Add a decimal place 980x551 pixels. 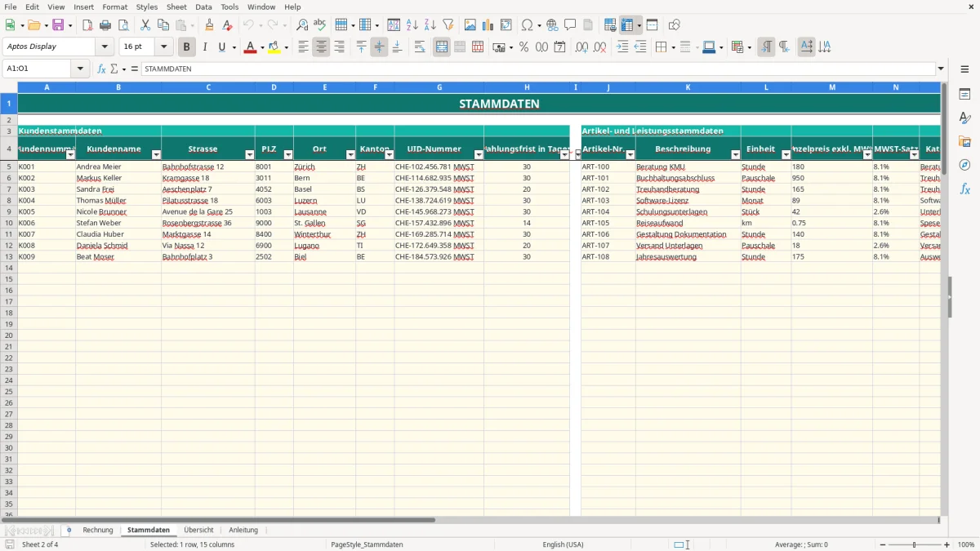[581, 47]
